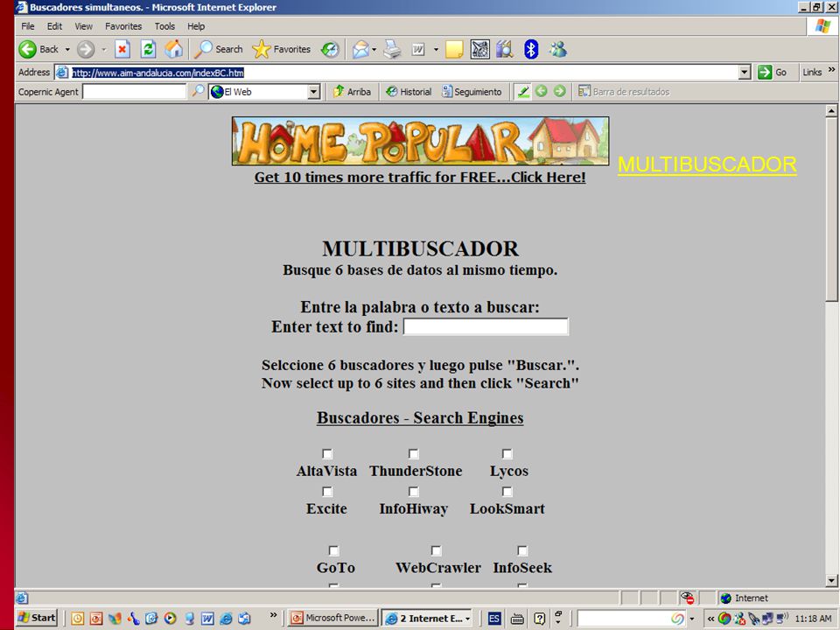The height and width of the screenshot is (630, 840).
Task: Open privacy report icon in status bar
Action: pos(688,598)
